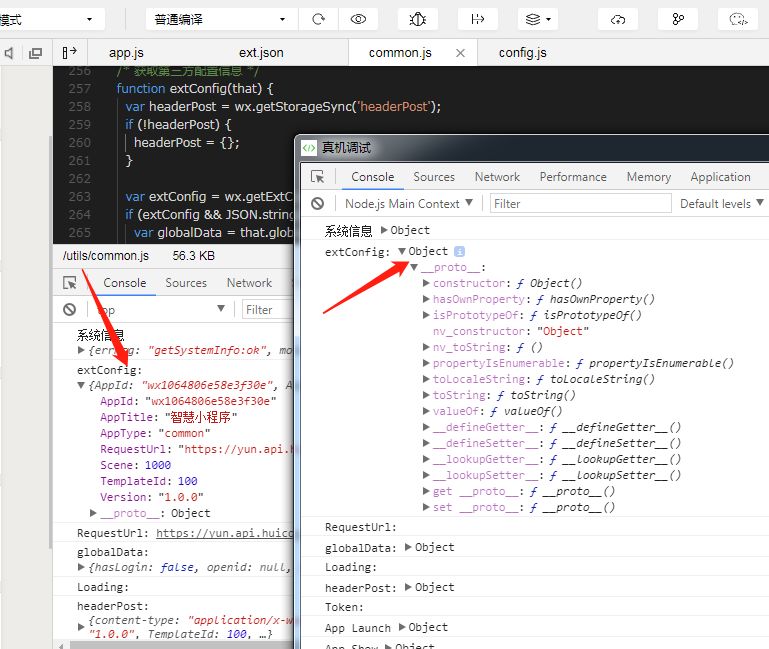This screenshot has height=649, width=769.
Task: Click the refresh compile icon
Action: 318,19
